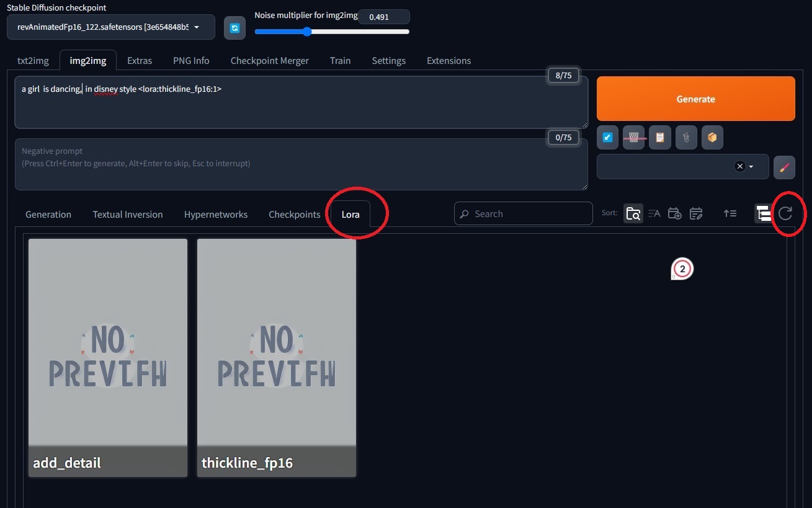Open the Textual Inversion tab
The height and width of the screenshot is (508, 812).
tap(128, 215)
